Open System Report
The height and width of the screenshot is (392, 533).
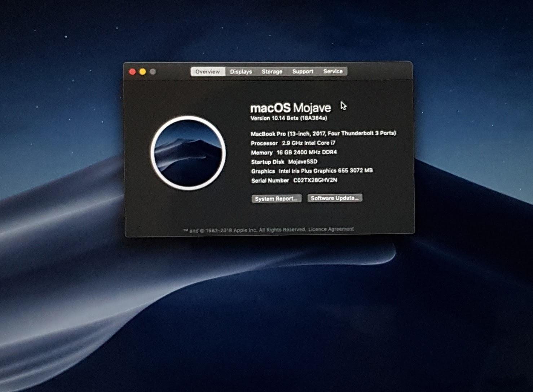tap(276, 199)
